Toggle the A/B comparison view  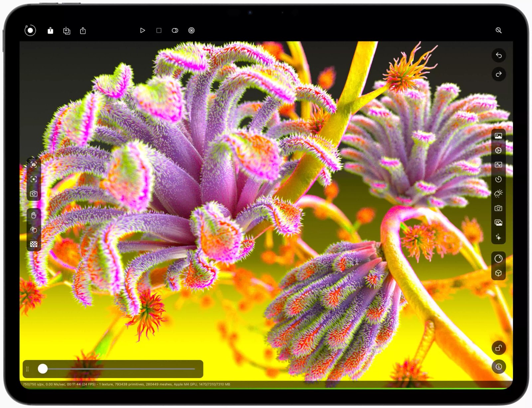click(175, 30)
